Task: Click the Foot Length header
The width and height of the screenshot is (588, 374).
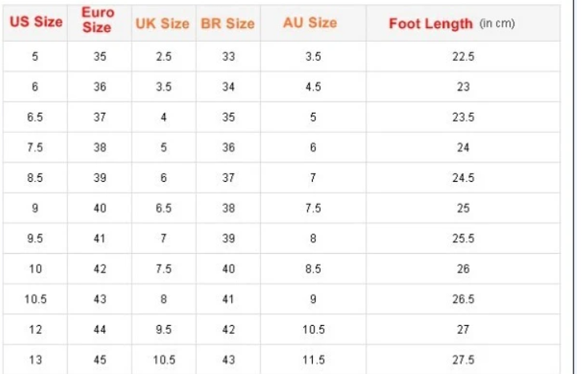Action: pos(452,23)
